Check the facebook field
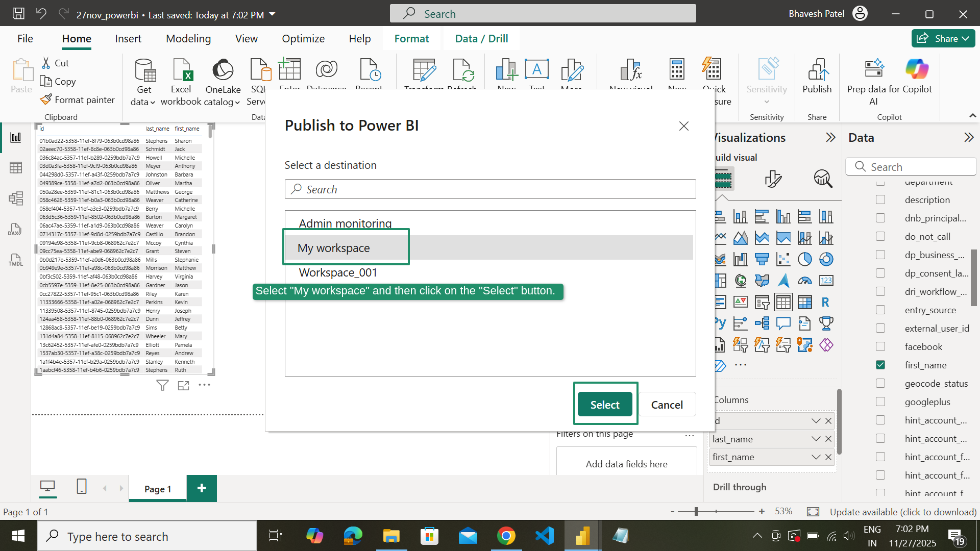The width and height of the screenshot is (980, 551). (880, 346)
